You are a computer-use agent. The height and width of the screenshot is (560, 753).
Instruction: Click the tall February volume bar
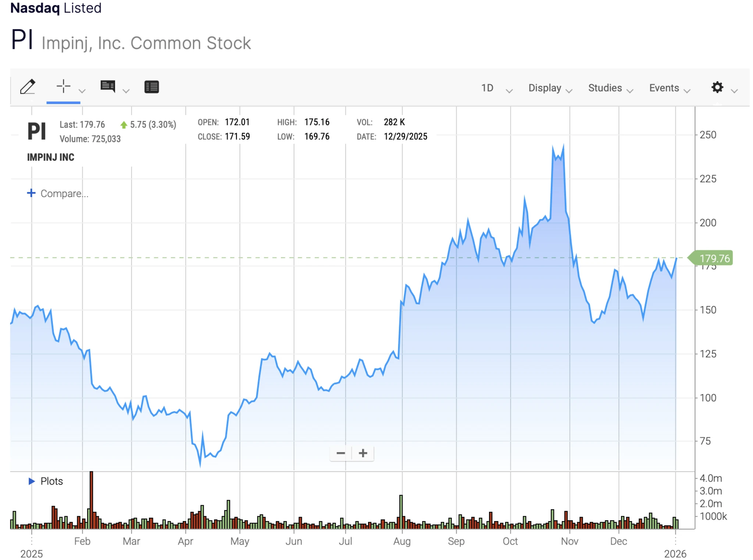[x=91, y=499]
